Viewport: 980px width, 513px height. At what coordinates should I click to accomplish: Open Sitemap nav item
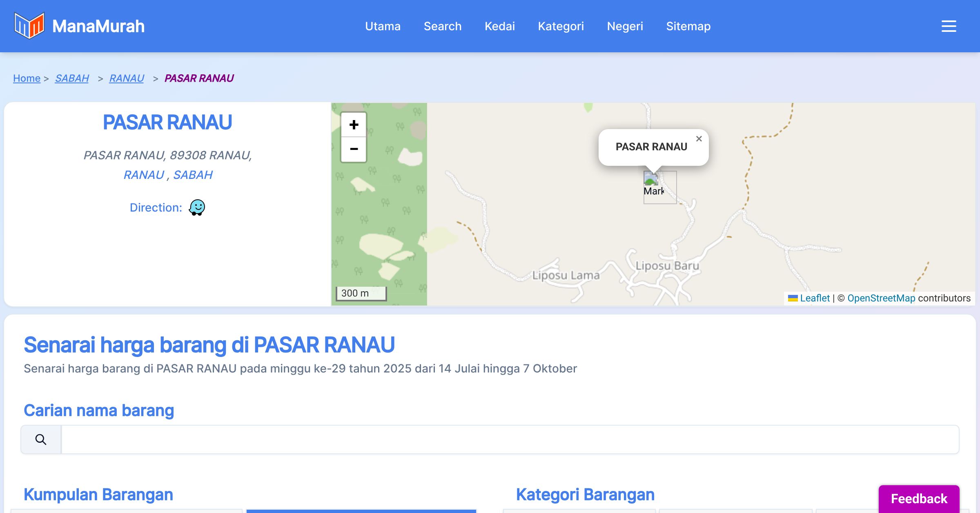tap(688, 26)
